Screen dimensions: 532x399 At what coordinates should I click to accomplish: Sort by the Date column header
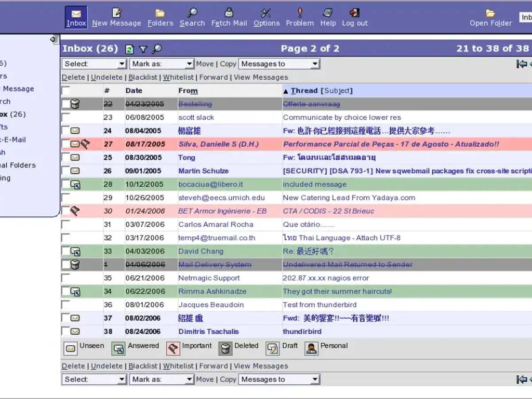(x=134, y=90)
